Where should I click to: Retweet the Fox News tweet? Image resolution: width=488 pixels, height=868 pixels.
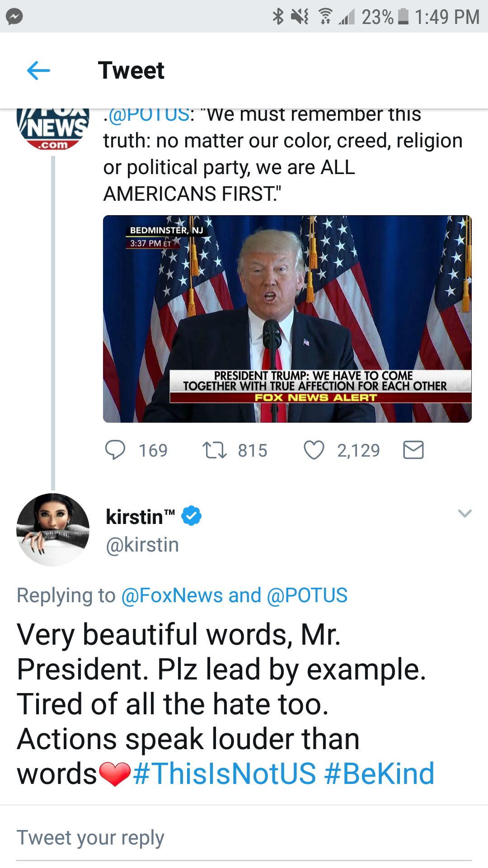tap(214, 450)
